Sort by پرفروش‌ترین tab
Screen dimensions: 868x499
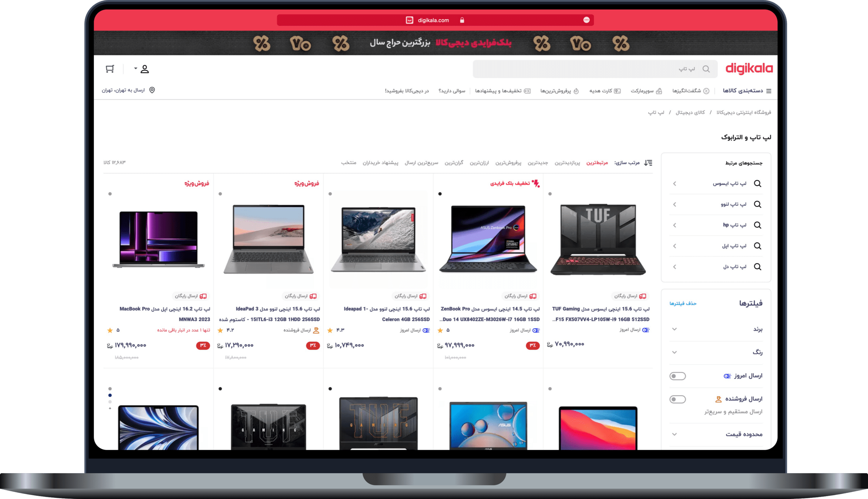508,163
